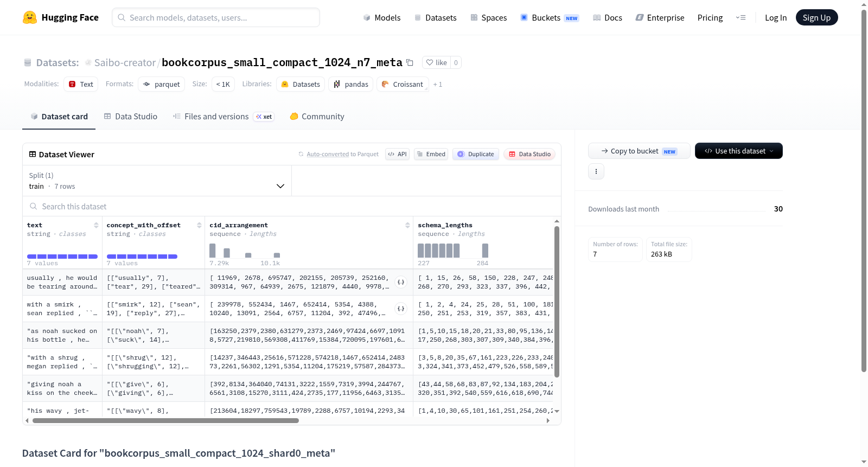Open Data Studio from viewer header
This screenshot has height=467, width=868.
pyautogui.click(x=529, y=154)
